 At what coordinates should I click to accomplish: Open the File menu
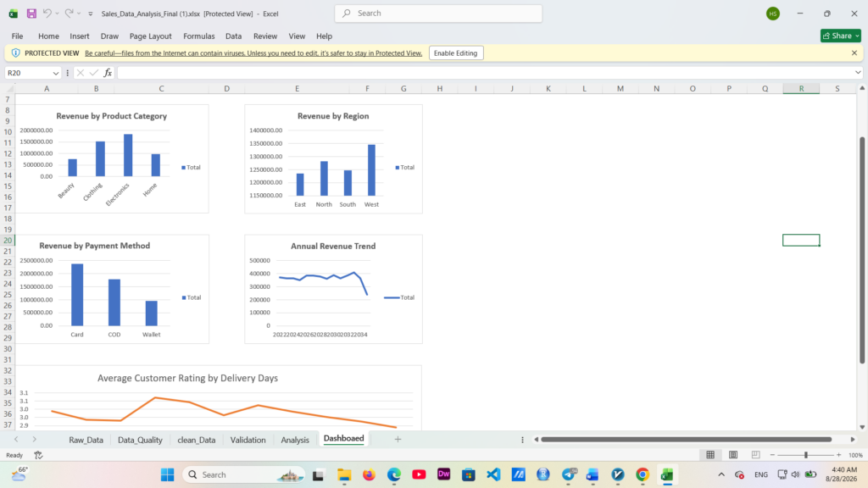click(x=17, y=36)
